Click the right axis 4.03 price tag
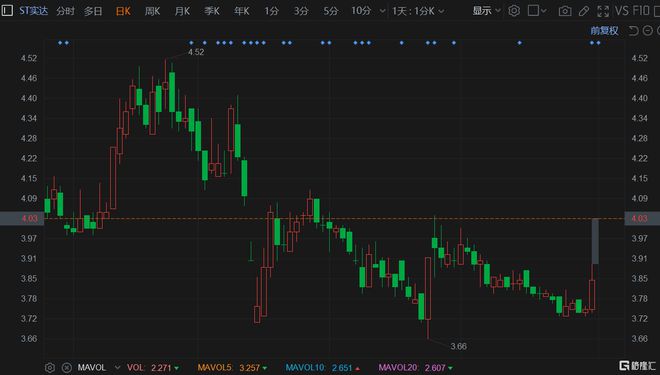Screen dimensions: 660x375 (642, 218)
